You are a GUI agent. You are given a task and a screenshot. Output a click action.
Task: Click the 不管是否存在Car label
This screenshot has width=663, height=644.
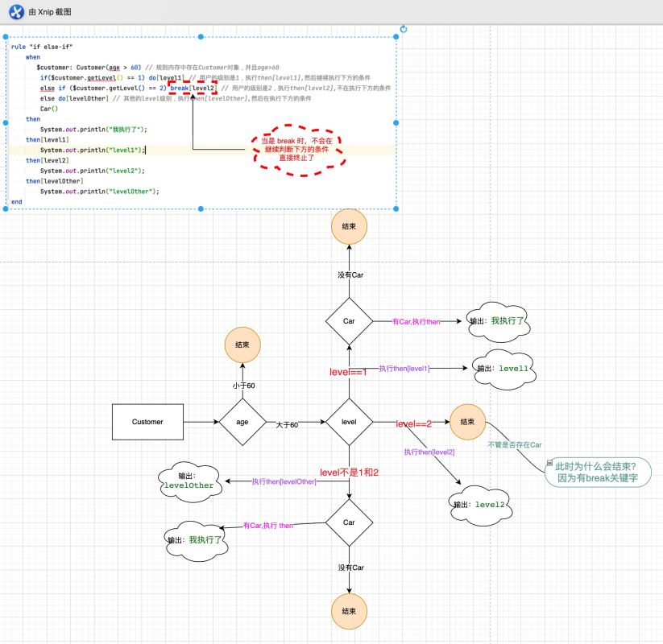pyautogui.click(x=515, y=444)
